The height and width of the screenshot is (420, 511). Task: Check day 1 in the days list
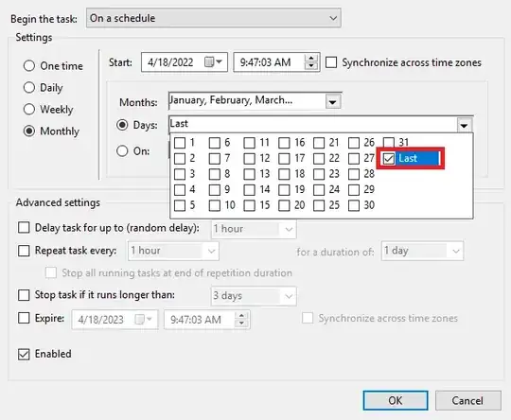point(180,143)
